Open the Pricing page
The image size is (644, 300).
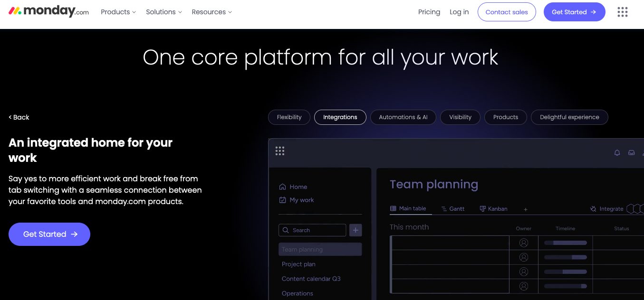pos(429,12)
